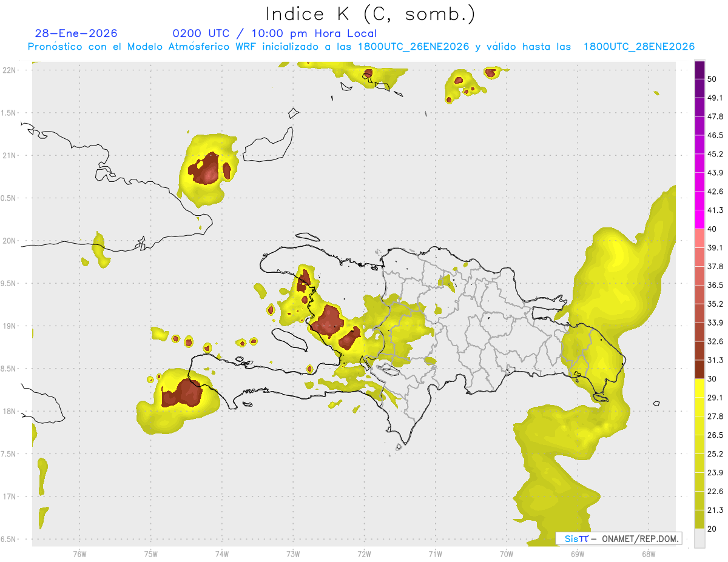This screenshot has height=562, width=728.
Task: Click the gray bottom color scale segment
Action: [699, 538]
